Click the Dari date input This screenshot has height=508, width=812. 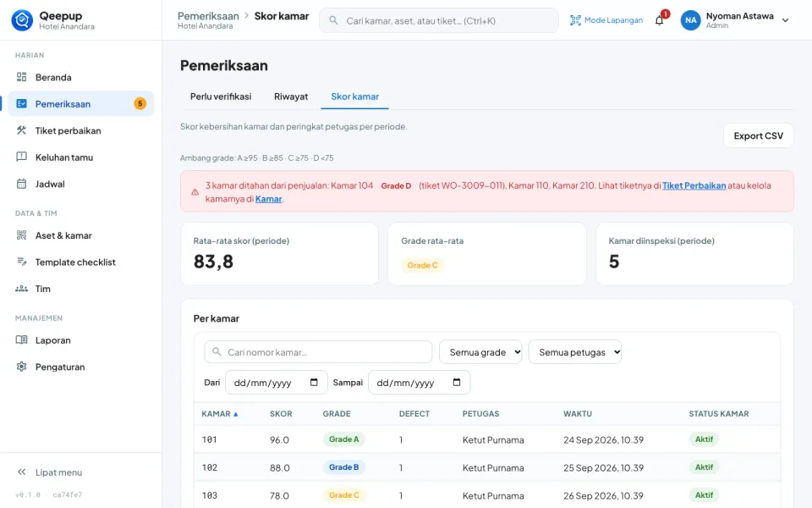(277, 383)
